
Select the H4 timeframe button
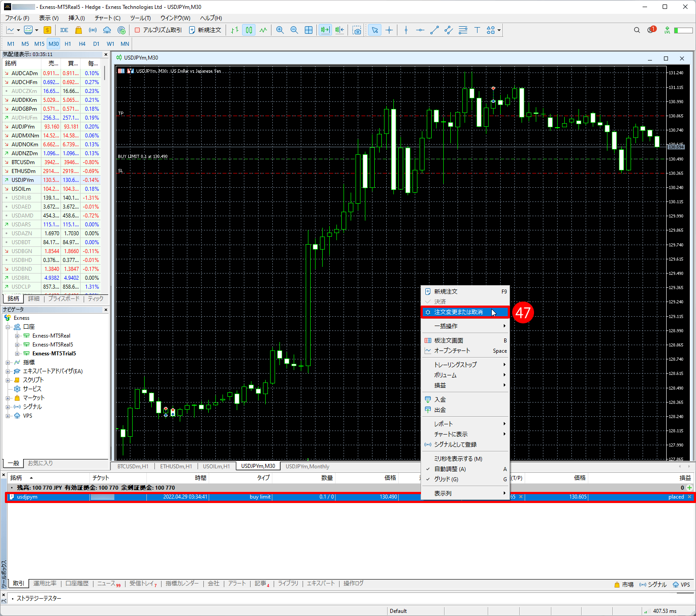(82, 44)
